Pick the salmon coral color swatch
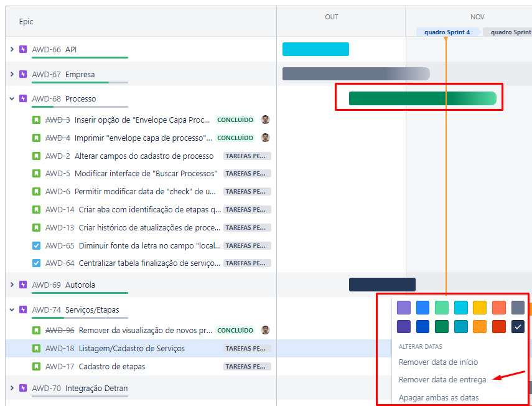Viewport: 532px width, 406px height. 499,308
